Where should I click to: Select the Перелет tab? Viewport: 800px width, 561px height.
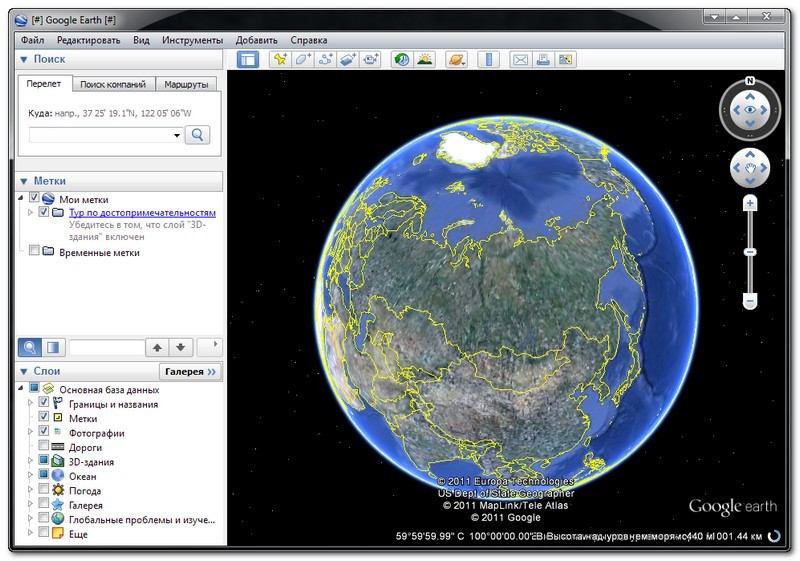click(44, 84)
